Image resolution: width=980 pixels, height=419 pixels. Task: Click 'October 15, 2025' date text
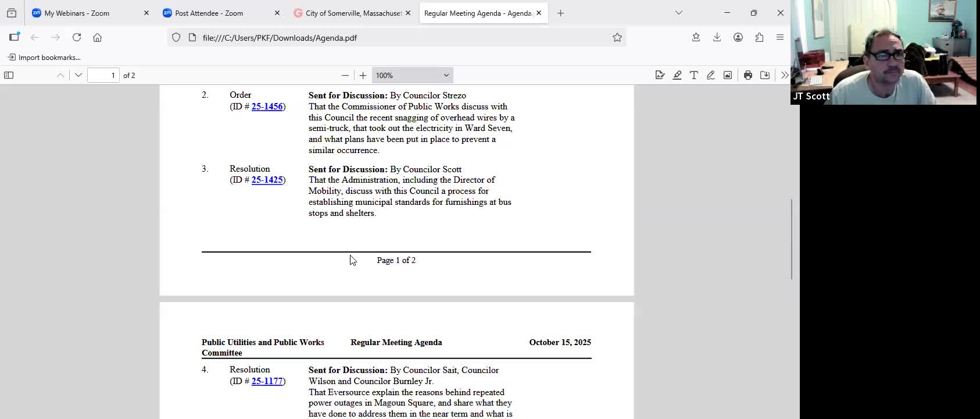(x=560, y=342)
